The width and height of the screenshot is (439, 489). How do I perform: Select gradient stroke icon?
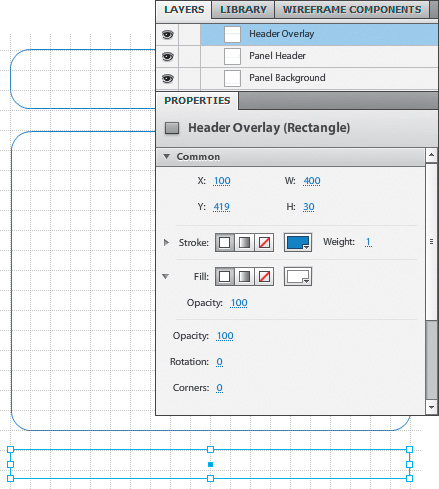tap(244, 242)
